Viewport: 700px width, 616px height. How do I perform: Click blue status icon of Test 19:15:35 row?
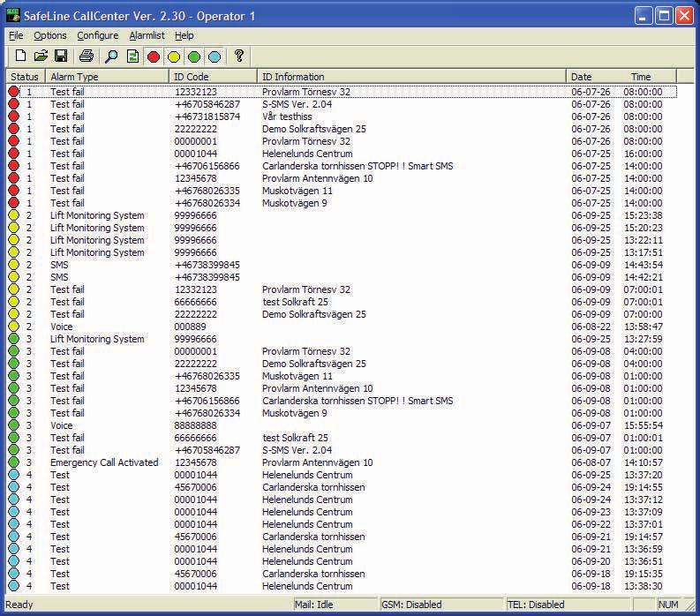click(14, 574)
